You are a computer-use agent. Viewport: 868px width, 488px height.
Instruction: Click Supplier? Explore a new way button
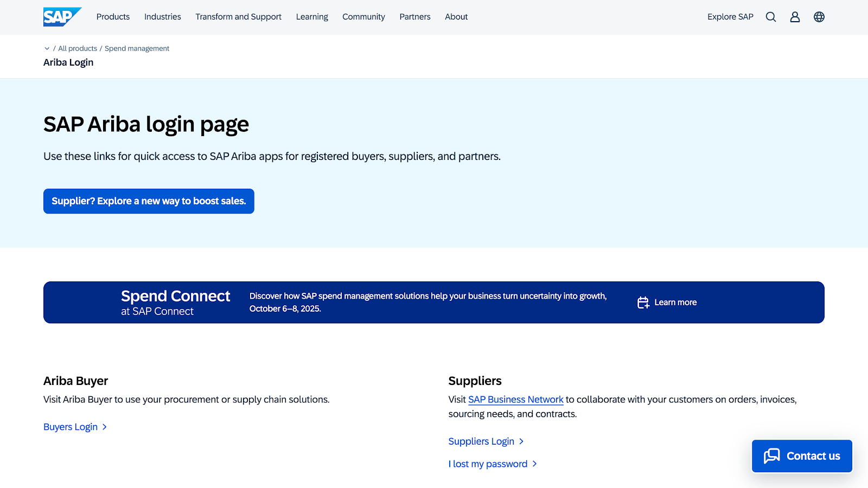pos(149,201)
